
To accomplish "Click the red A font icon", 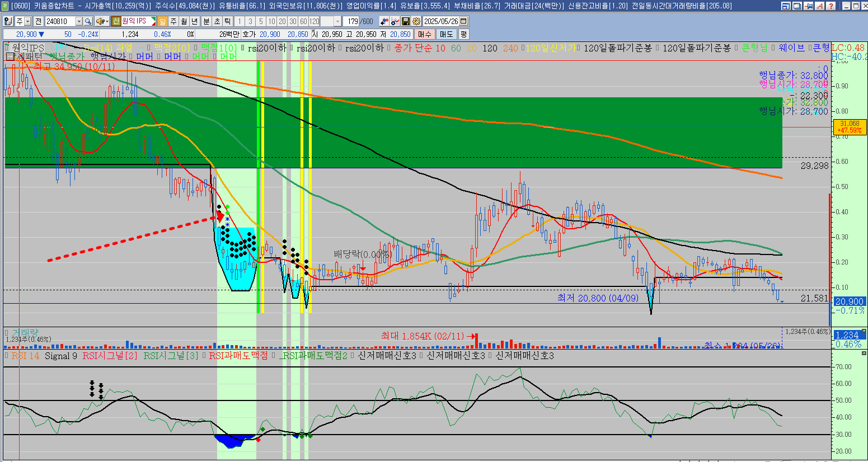I will (x=819, y=6).
